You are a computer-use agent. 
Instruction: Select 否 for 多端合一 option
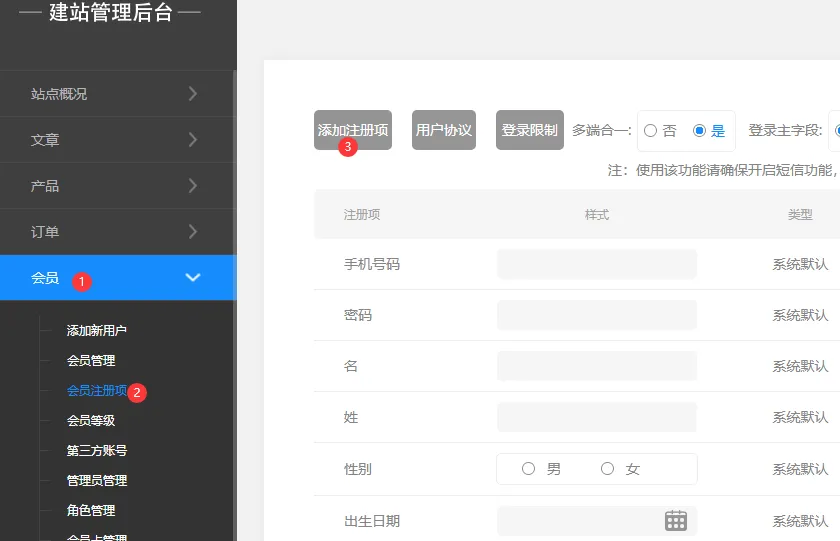(x=651, y=131)
